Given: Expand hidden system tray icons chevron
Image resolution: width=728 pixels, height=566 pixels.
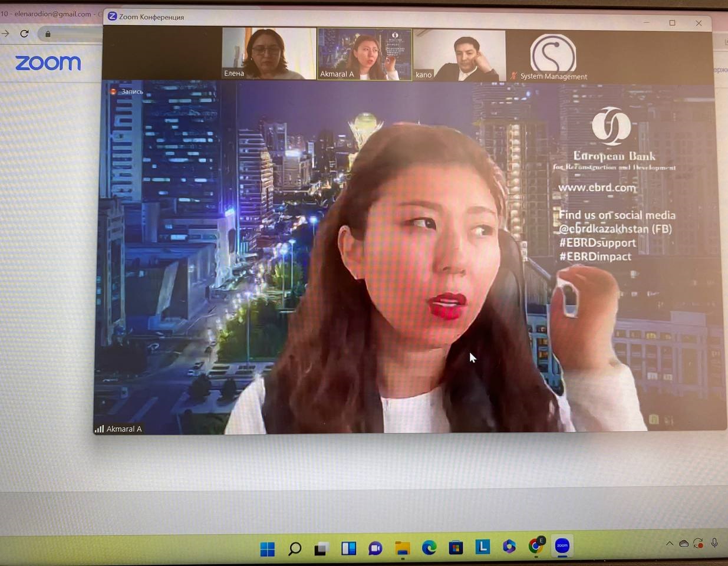Looking at the screenshot, I should click(670, 544).
